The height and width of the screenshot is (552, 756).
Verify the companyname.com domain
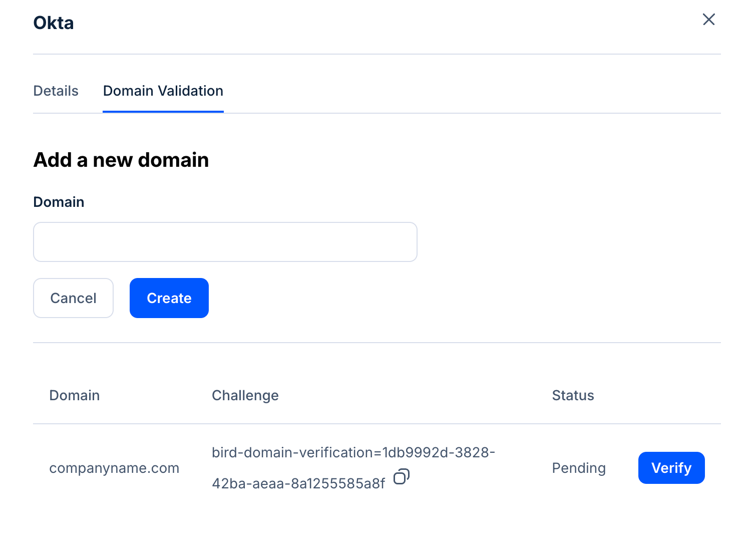pos(671,468)
